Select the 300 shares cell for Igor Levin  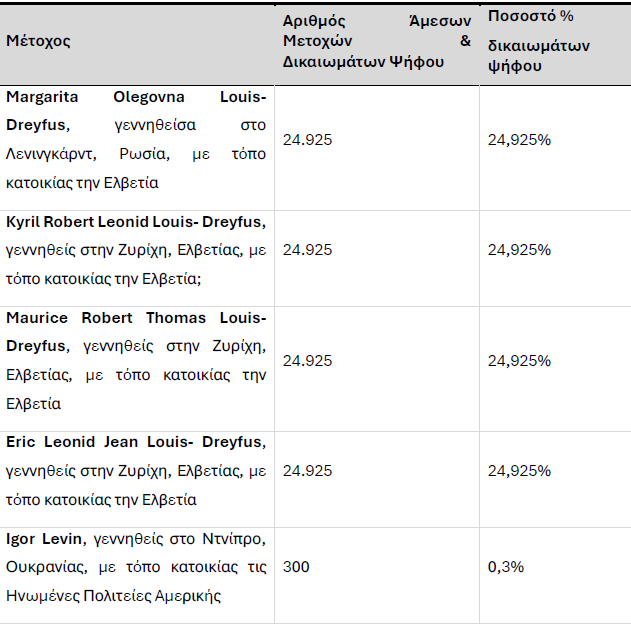click(296, 567)
